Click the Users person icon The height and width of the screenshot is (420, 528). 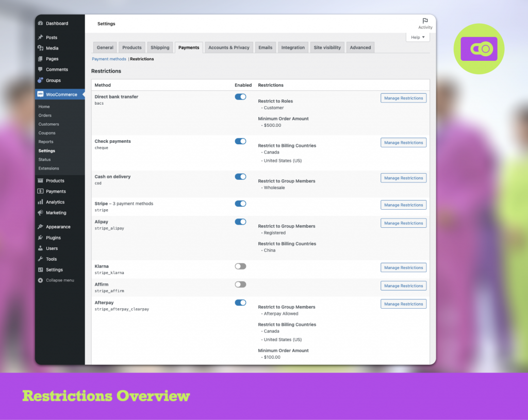[40, 248]
